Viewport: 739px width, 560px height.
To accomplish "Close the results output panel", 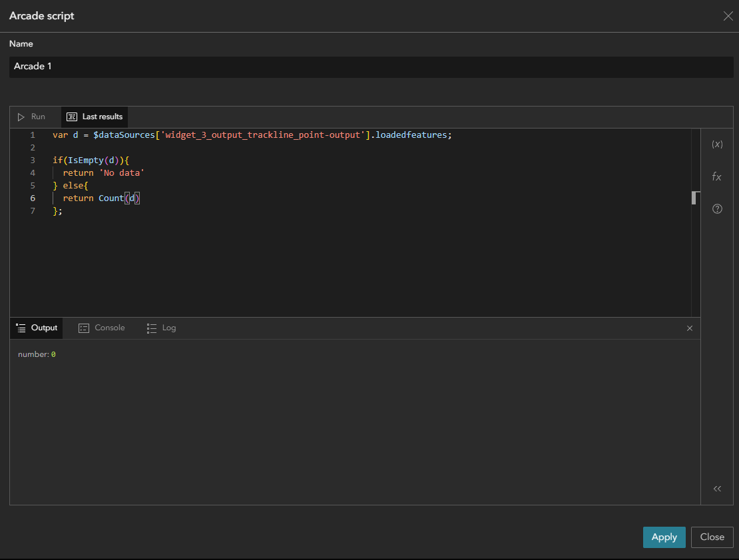I will (x=690, y=328).
